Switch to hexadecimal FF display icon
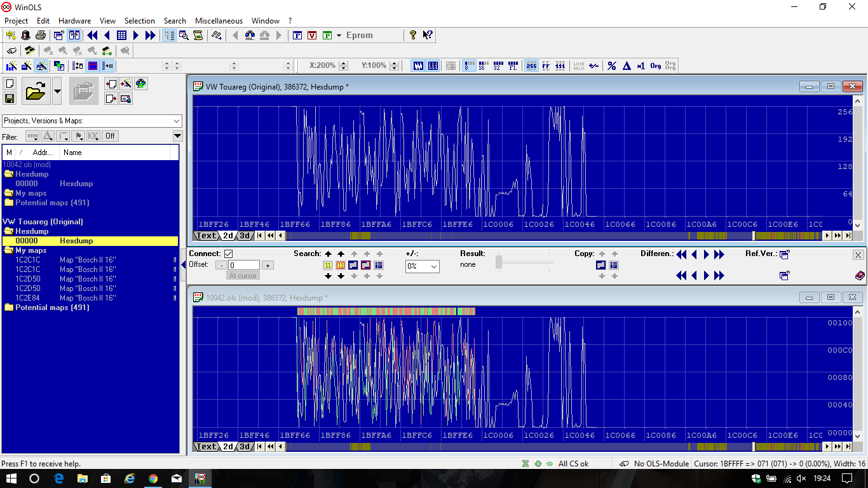 [546, 65]
